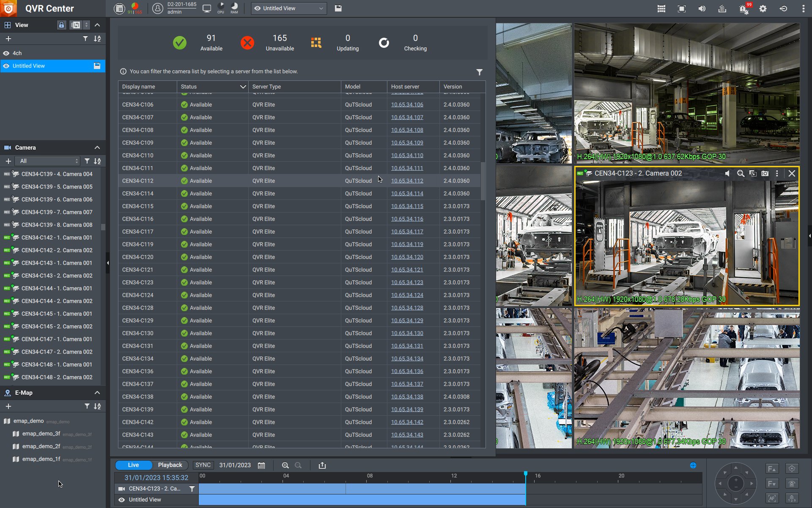
Task: Collapse the E-Map panel
Action: [x=97, y=393]
